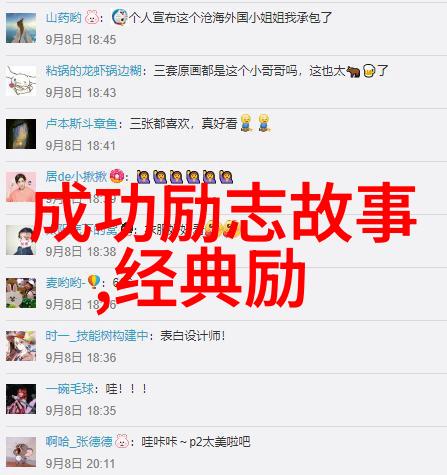The height and width of the screenshot is (475, 447).
Task: Open the 粘锅的龙虾锅边糊 user profile link
Action: coord(93,71)
